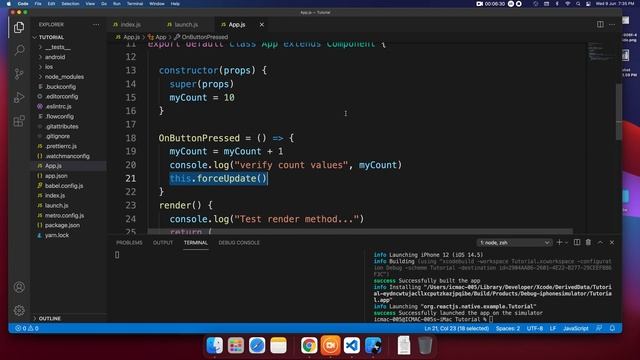Open editor More Actions ellipsis
640x360 pixels.
pos(612,24)
